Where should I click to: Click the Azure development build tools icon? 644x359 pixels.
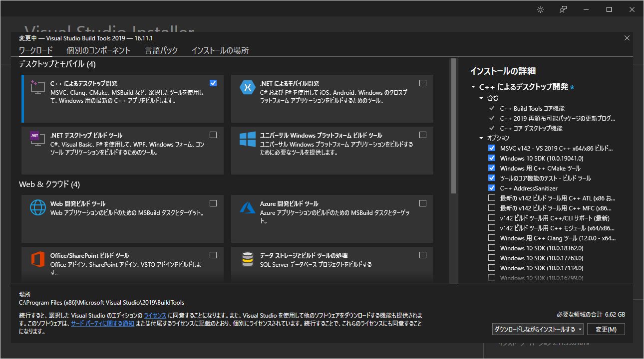(248, 207)
